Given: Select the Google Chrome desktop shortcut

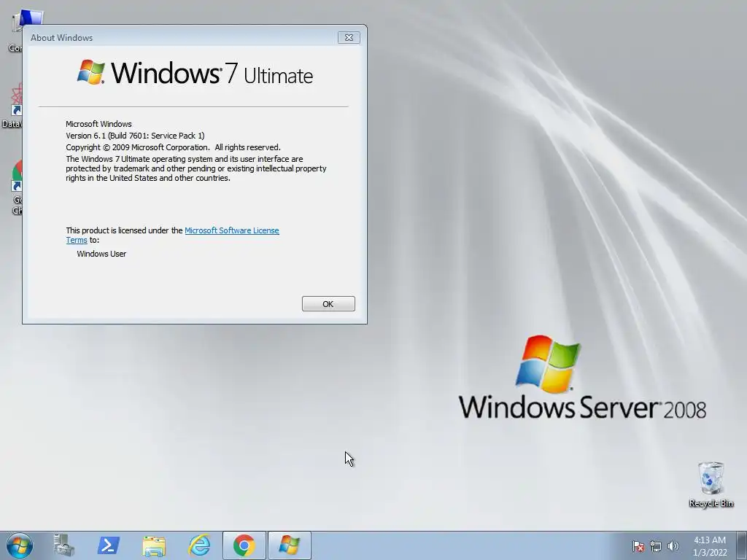Looking at the screenshot, I should click(16, 187).
